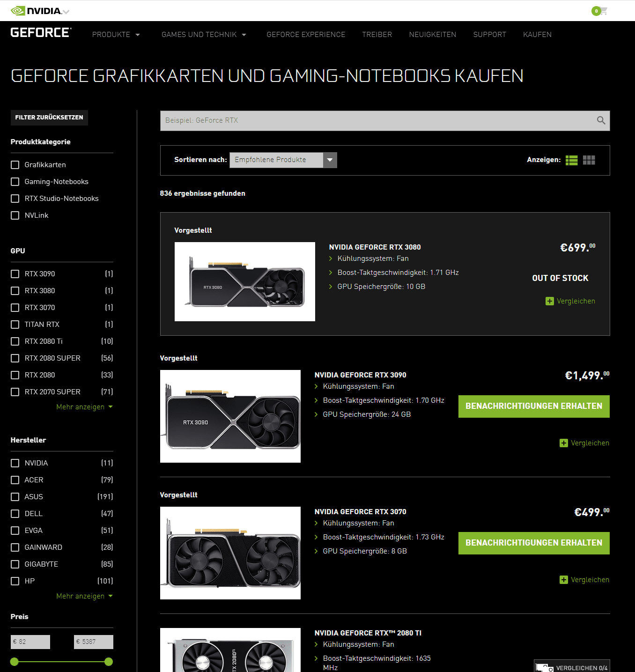Check the RTX Studio-Notebooks category
The width and height of the screenshot is (635, 672).
15,199
